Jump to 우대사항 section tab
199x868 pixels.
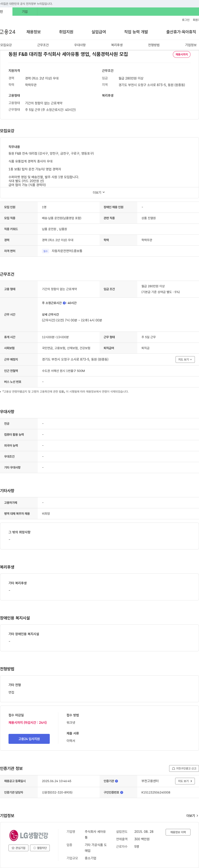click(x=80, y=45)
